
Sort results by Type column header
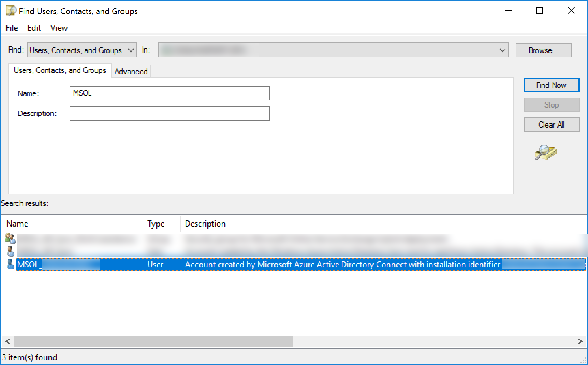[161, 224]
